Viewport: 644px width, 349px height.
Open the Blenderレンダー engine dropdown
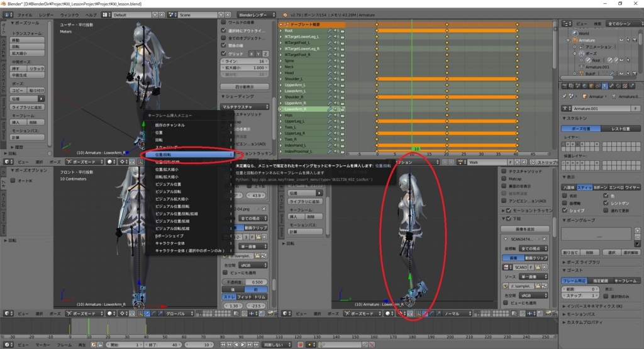tap(257, 15)
